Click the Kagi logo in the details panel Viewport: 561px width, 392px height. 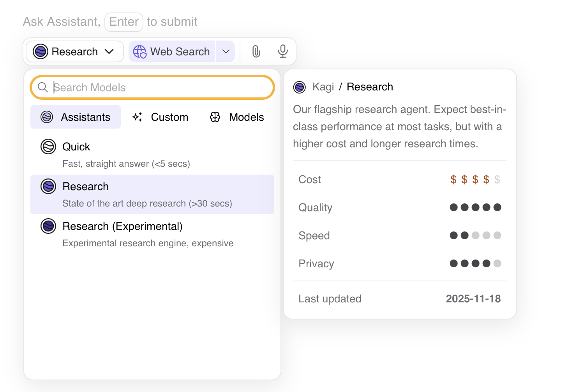pos(300,87)
